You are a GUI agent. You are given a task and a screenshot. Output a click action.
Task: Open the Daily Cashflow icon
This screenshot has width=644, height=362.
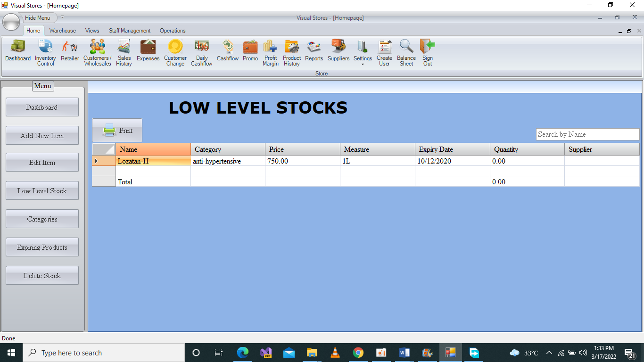(202, 52)
